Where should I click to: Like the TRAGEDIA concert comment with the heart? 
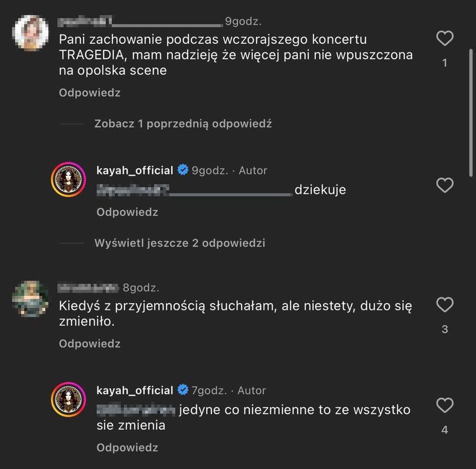[x=444, y=39]
